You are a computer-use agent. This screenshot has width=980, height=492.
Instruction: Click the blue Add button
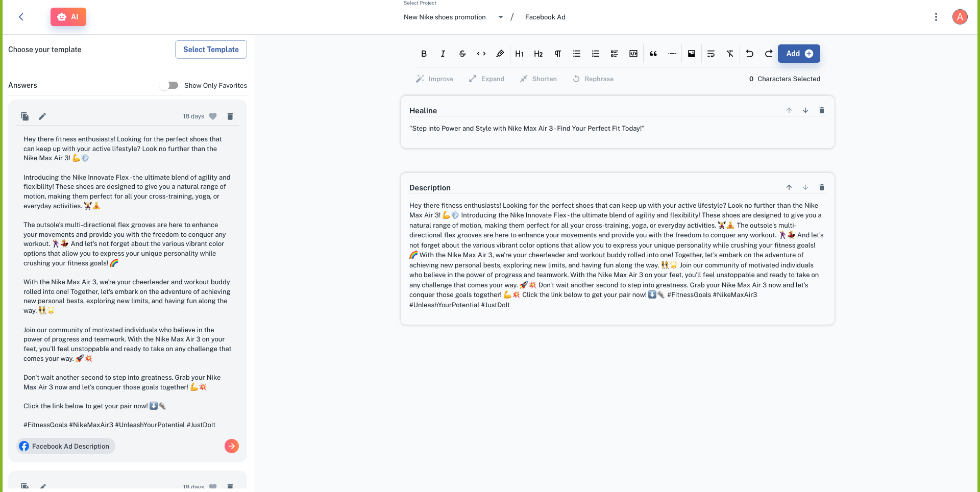[799, 54]
